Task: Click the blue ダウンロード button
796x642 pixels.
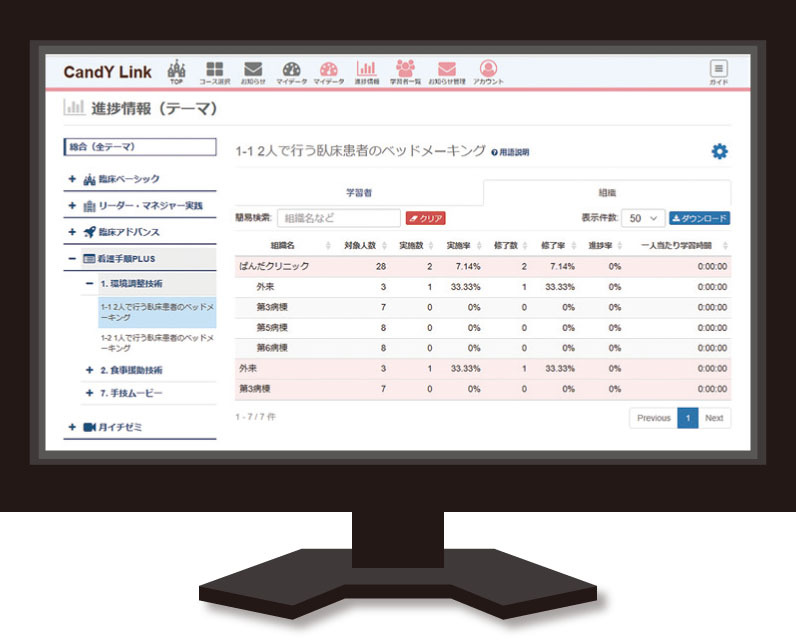Action: (699, 218)
